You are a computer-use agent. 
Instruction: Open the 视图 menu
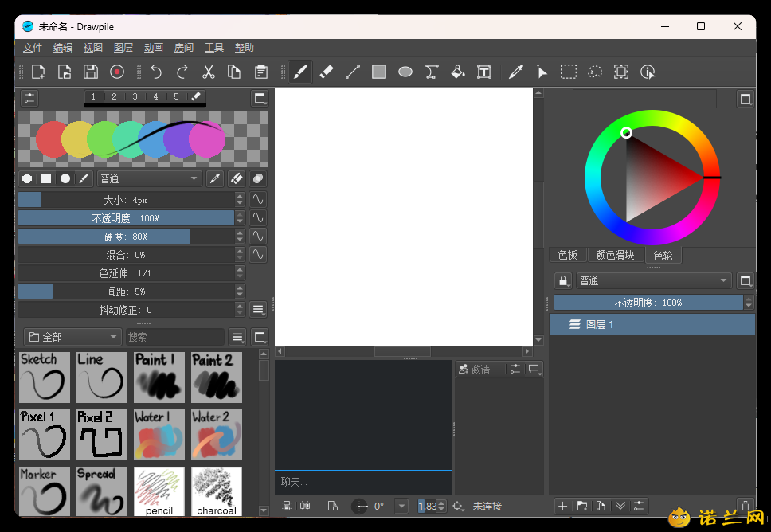(93, 48)
